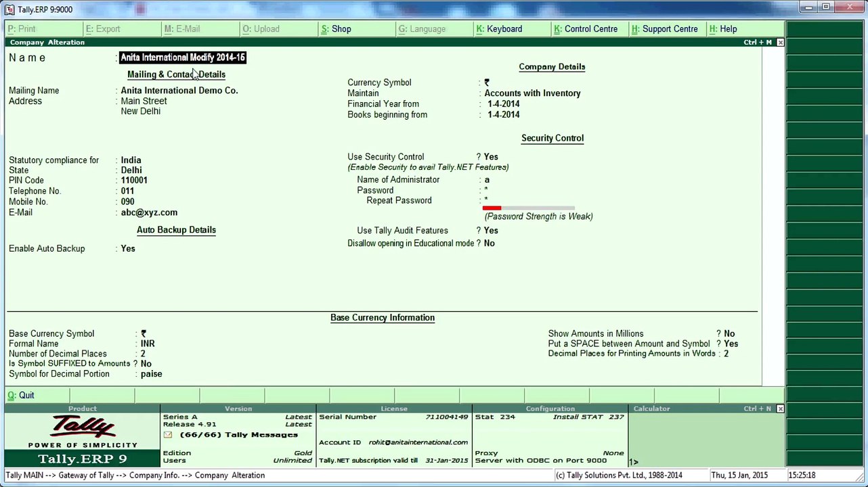Viewport: 868px width, 487px height.
Task: Select the Maintain Accounts with Inventory field
Action: coord(532,93)
